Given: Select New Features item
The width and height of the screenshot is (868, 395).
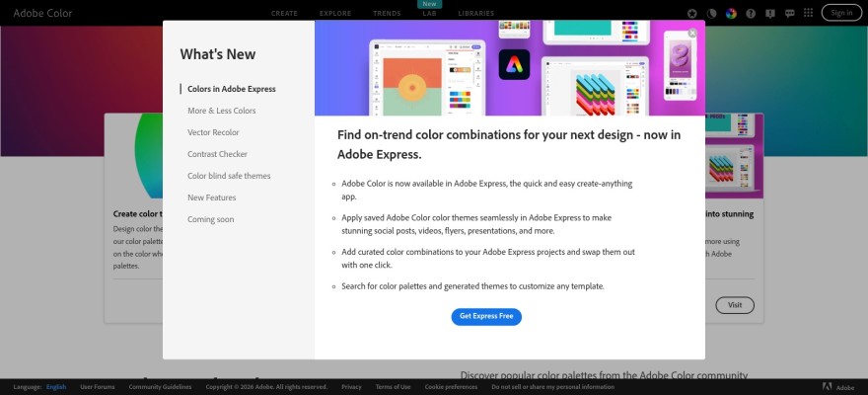Looking at the screenshot, I should 211,197.
